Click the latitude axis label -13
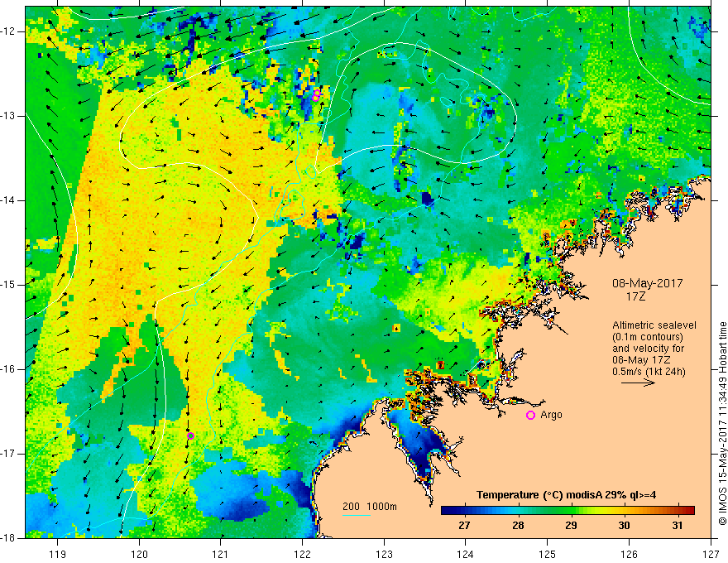The width and height of the screenshot is (728, 563). (x=8, y=116)
